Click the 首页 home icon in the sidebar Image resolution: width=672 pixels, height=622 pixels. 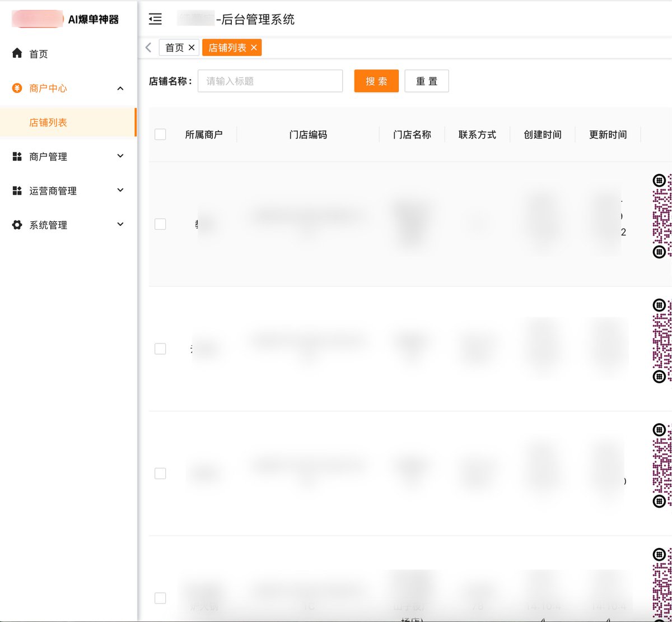click(x=16, y=53)
